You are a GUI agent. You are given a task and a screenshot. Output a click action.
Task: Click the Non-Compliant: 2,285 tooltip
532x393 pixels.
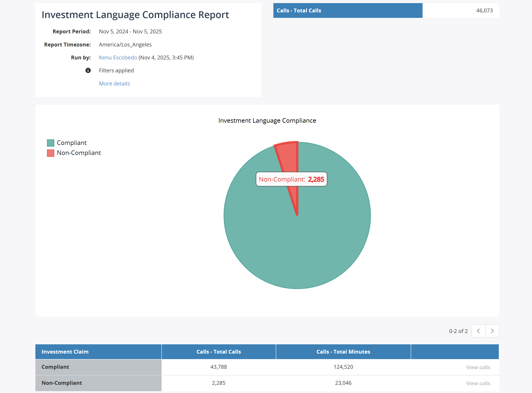click(x=291, y=179)
